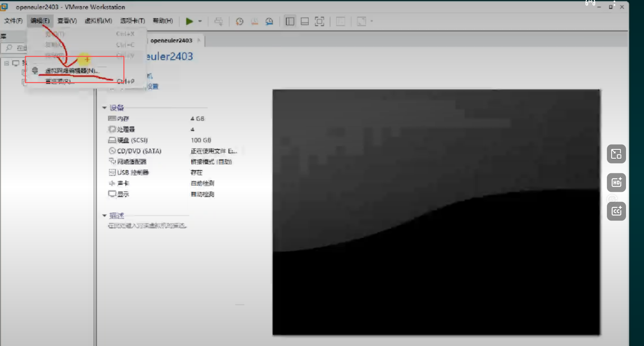Enter full screen mode via toolbar icon
Screen dimensions: 644x346
tap(319, 21)
